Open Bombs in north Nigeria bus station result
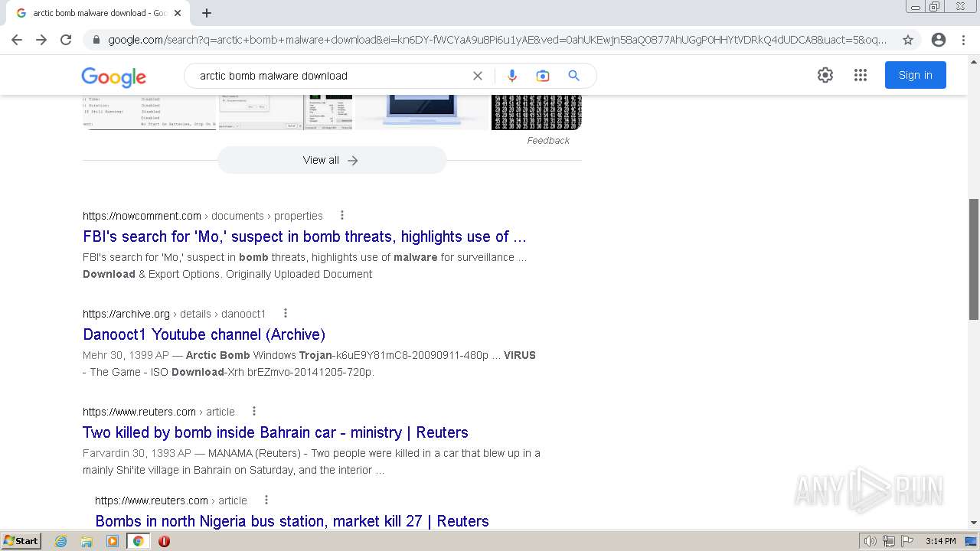Screen dimensions: 980x551 (292, 521)
